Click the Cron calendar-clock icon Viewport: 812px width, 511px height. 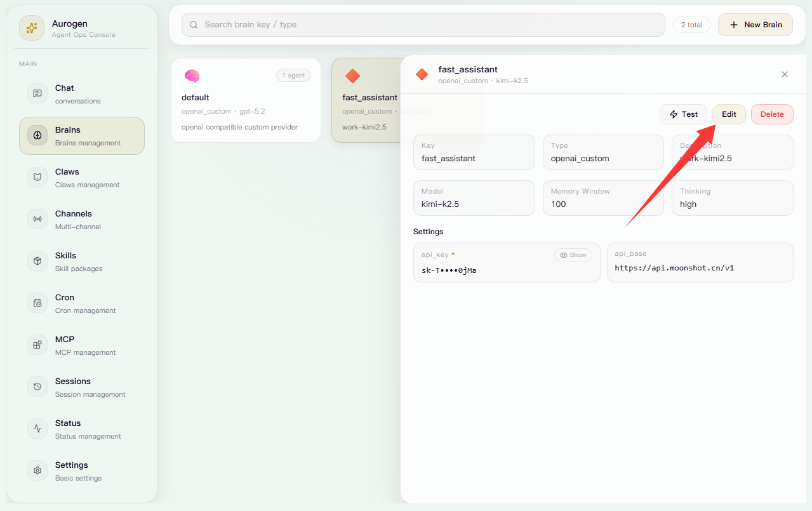tap(37, 303)
